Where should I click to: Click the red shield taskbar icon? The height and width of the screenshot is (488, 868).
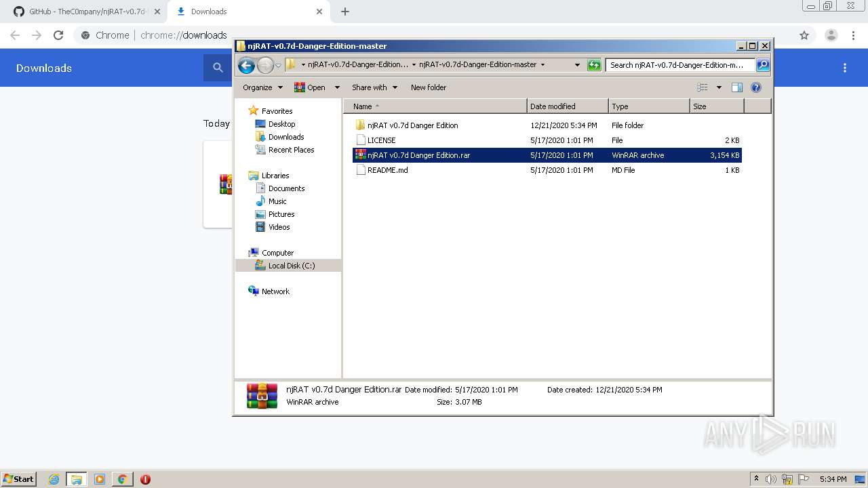pyautogui.click(x=145, y=479)
